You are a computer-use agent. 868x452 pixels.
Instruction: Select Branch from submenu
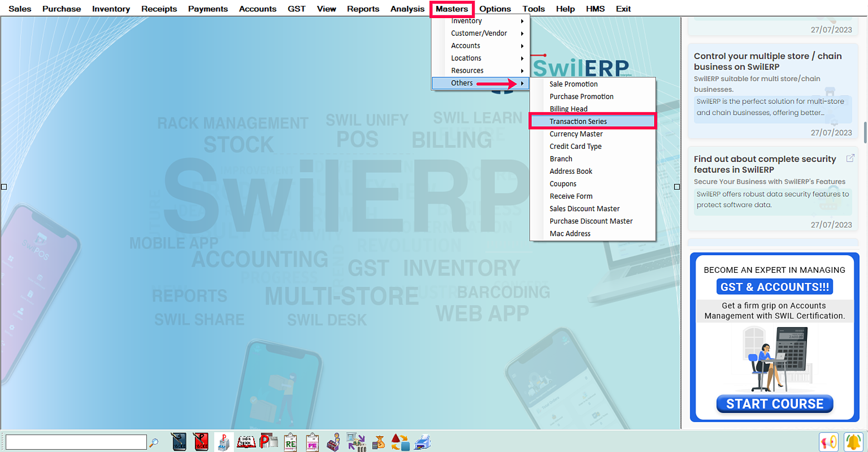593,159
